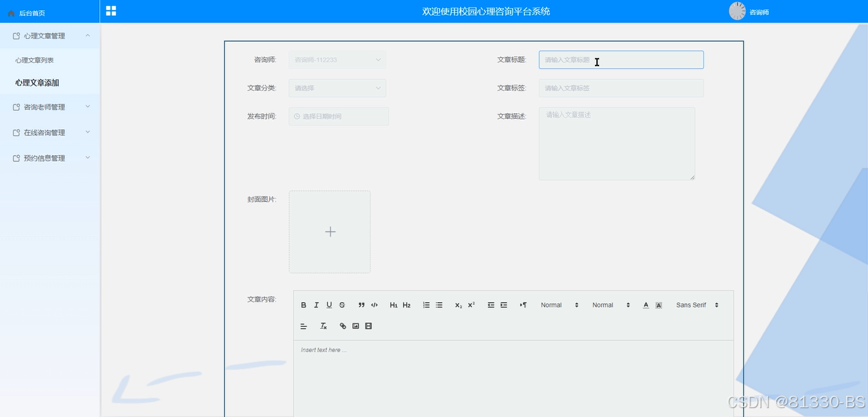Open the text background color picker
This screenshot has width=868, height=417.
pyautogui.click(x=658, y=305)
